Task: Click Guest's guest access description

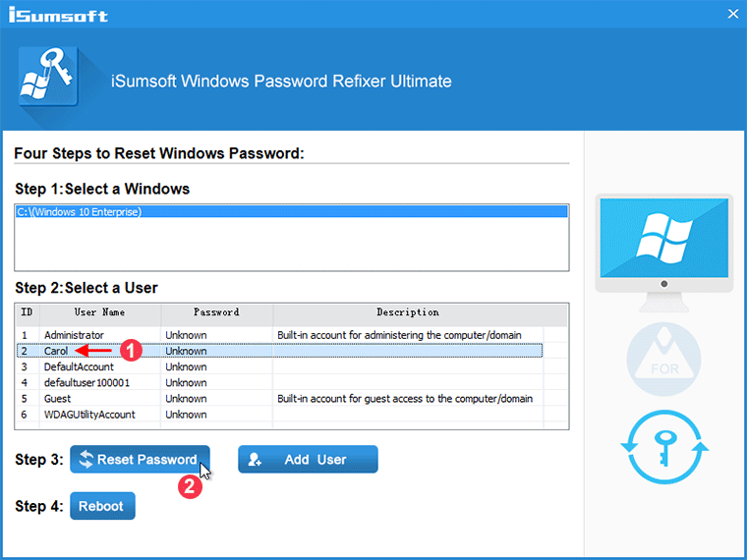Action: (x=405, y=399)
